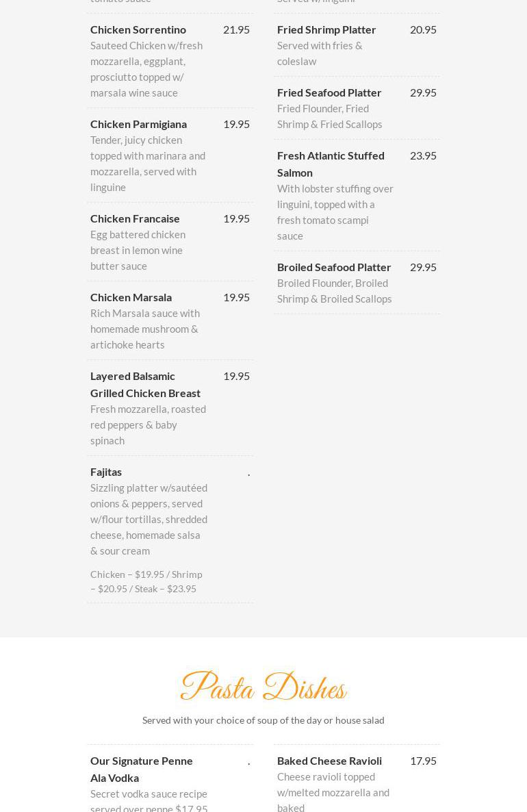Click Our Signature Penne Ala Vodka title
Viewport: 527px width, 812px height.
pos(142,769)
